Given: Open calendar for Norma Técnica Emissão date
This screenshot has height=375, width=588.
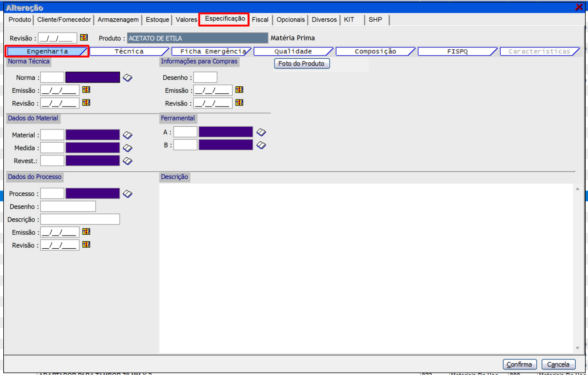Looking at the screenshot, I should tap(86, 90).
